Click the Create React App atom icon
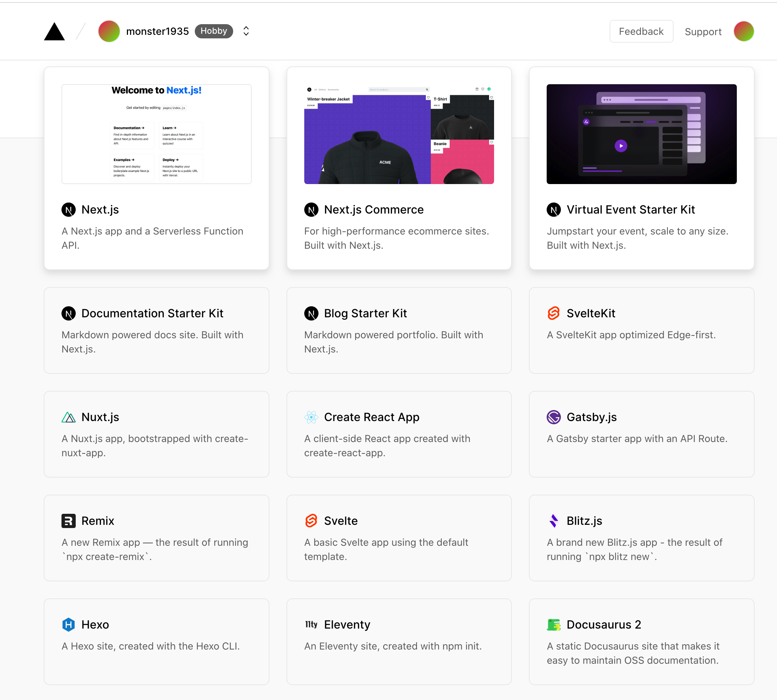 (x=311, y=417)
